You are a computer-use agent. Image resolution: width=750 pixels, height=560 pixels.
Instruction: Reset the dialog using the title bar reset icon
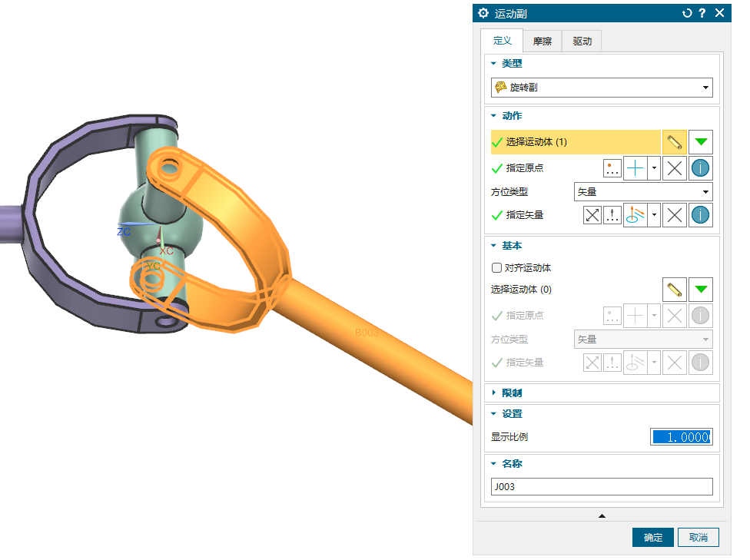[686, 13]
